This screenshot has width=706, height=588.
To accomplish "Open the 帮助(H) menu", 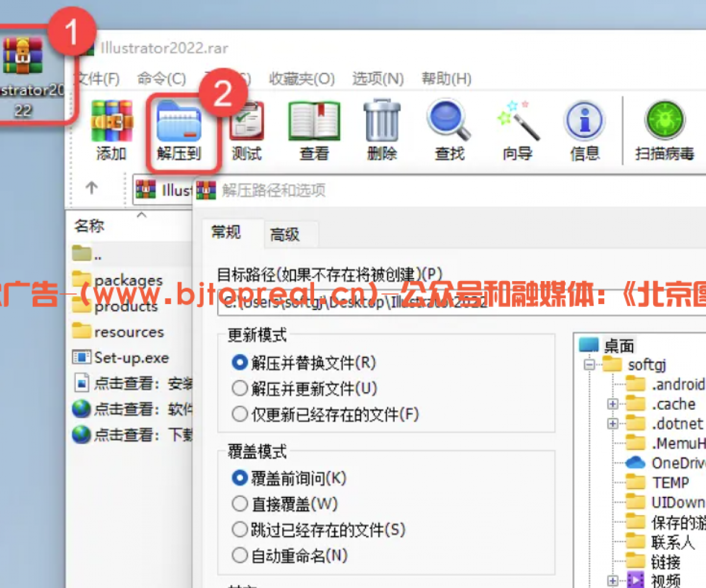I will click(x=447, y=79).
